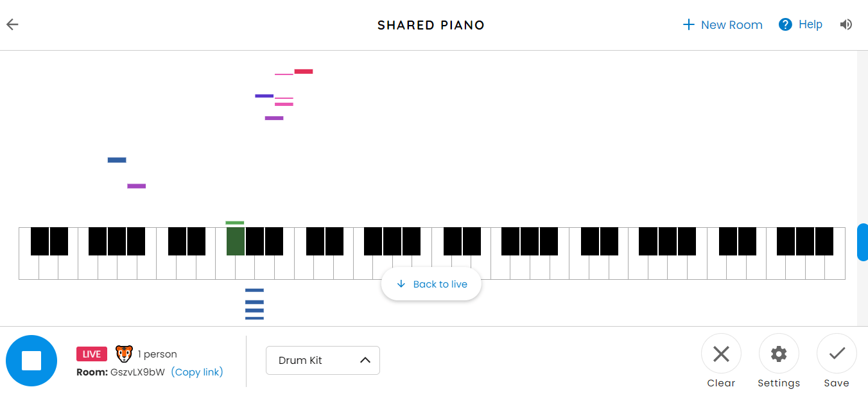Copy the room link
The height and width of the screenshot is (396, 868).
(x=197, y=372)
